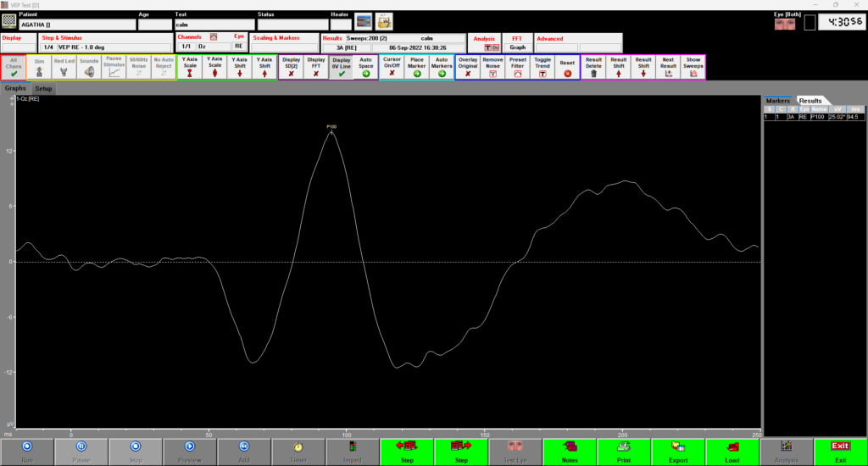This screenshot has width=868, height=466.
Task: Open the Preset Filter option
Action: [517, 68]
